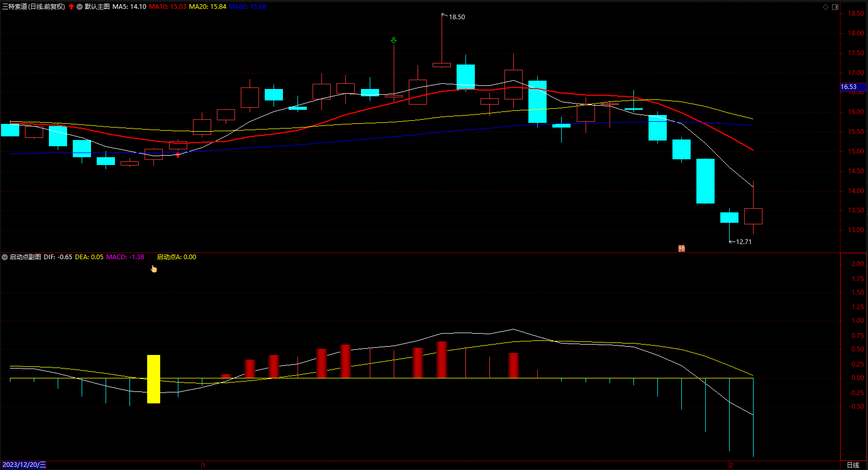
Task: Click the MACD: -1.38 value
Action: click(125, 257)
